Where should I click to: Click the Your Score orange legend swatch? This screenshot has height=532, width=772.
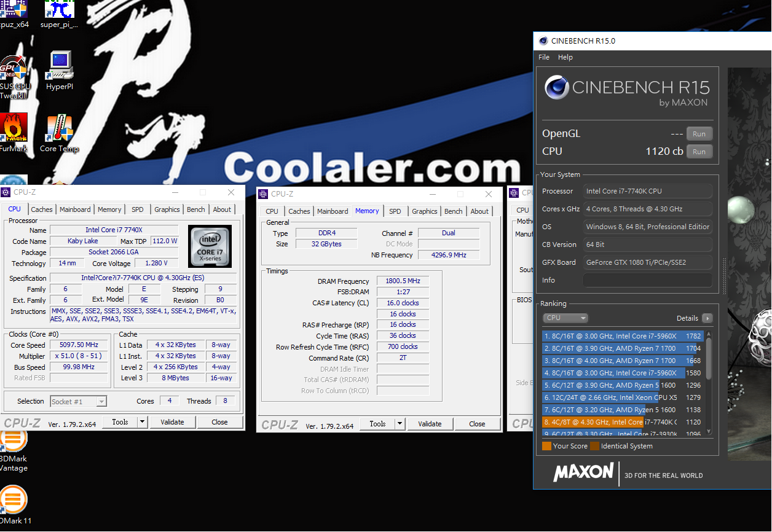coord(546,446)
